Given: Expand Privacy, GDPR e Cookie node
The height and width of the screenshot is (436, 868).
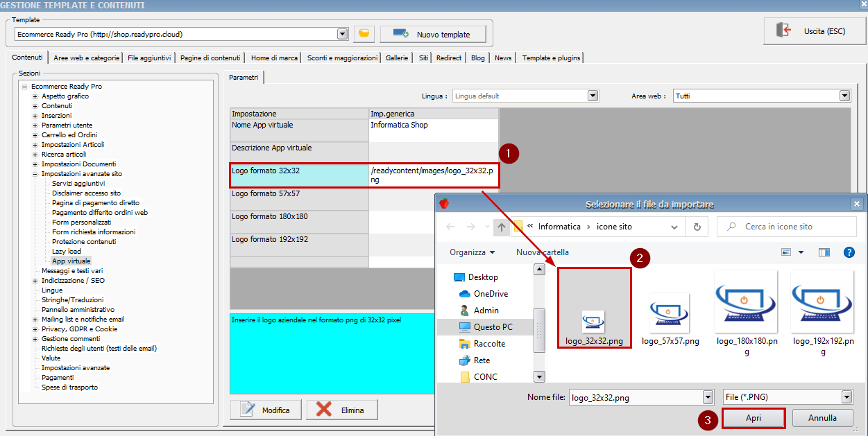Looking at the screenshot, I should pyautogui.click(x=35, y=329).
